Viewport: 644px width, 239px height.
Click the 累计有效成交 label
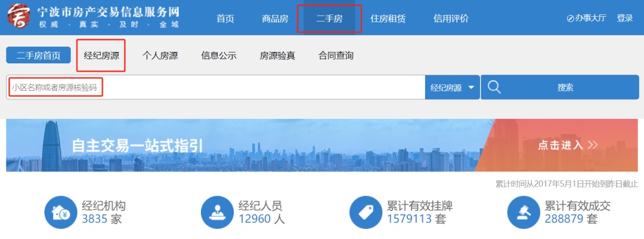(577, 206)
